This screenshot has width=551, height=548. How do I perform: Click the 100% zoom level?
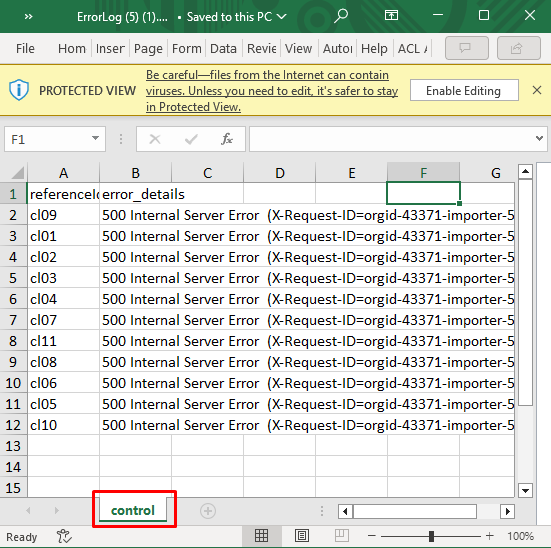tap(520, 536)
